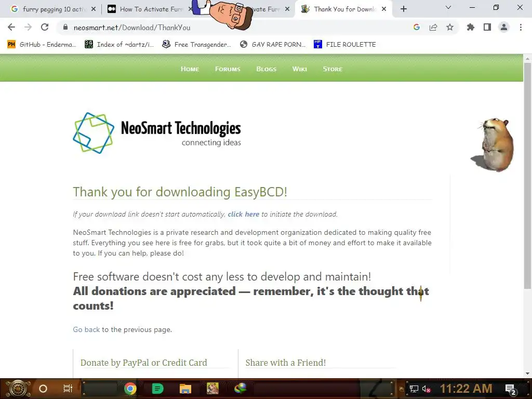Click the muted volume tray icon

(x=427, y=389)
